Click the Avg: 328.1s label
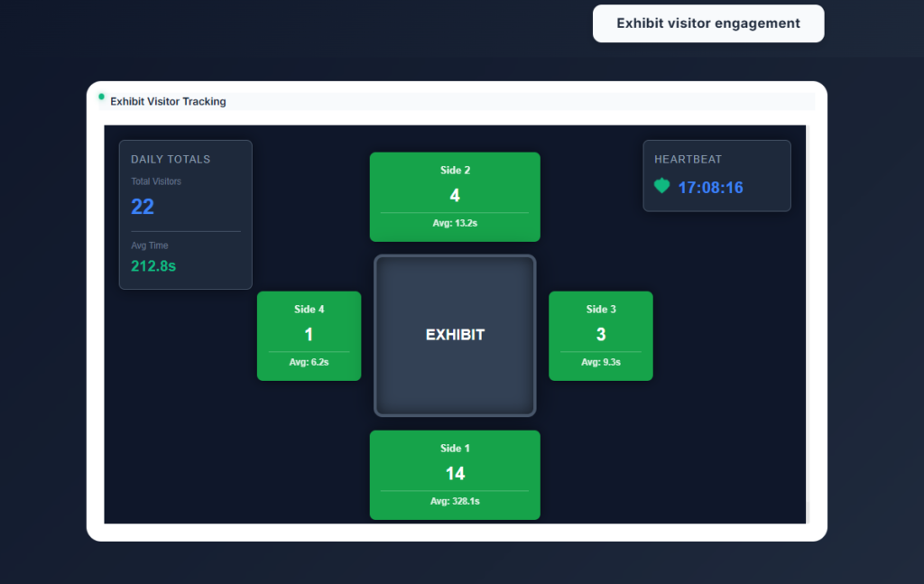Viewport: 924px width, 584px height. click(455, 502)
